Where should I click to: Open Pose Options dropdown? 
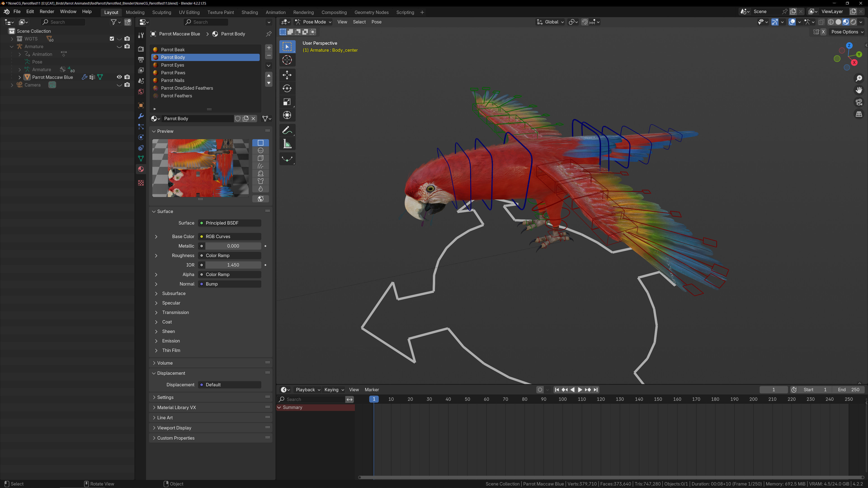(x=847, y=32)
